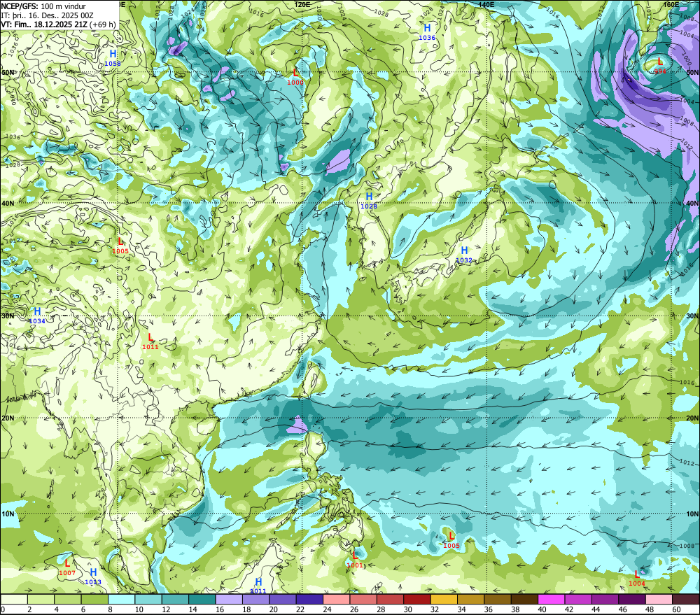700x615 pixels.
Task: Pick the dark brown 38–40 legend swatch
Action: (524, 599)
